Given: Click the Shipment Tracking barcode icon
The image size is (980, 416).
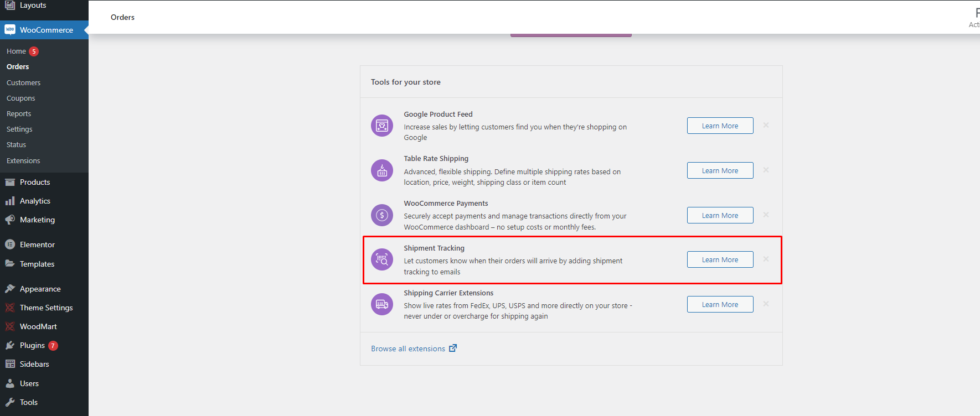Looking at the screenshot, I should (x=382, y=259).
